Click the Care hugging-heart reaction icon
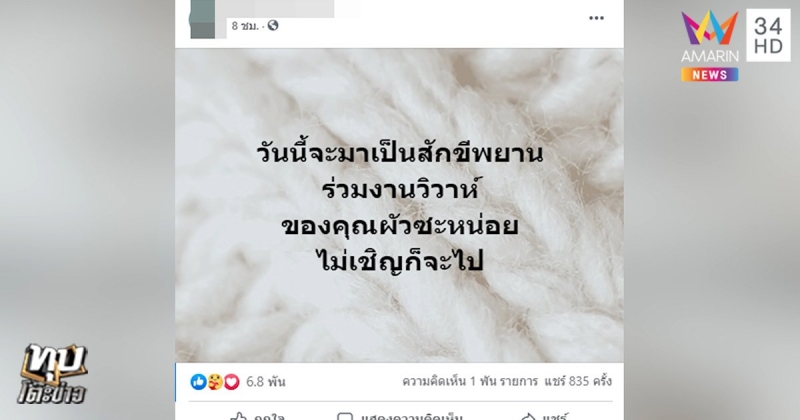The height and width of the screenshot is (420, 800). [x=215, y=382]
